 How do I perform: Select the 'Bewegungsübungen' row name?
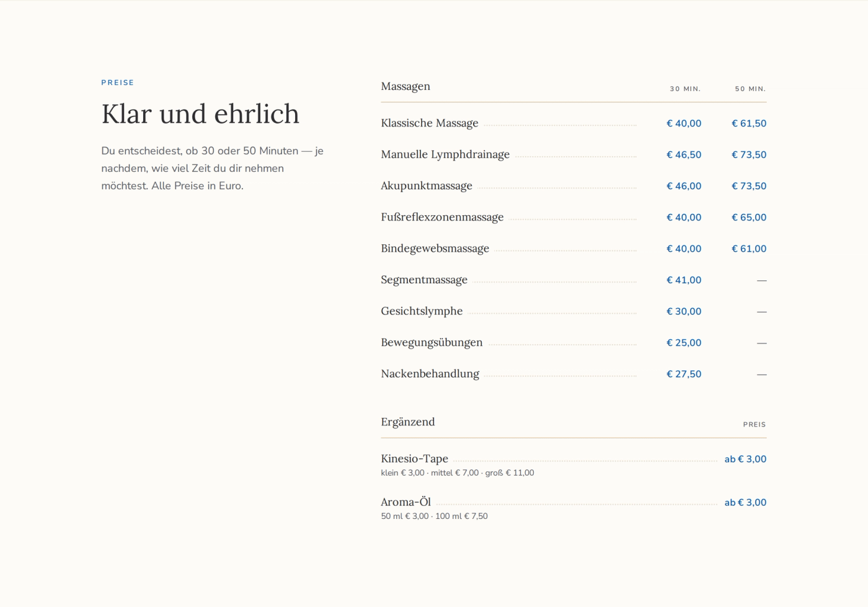point(432,342)
